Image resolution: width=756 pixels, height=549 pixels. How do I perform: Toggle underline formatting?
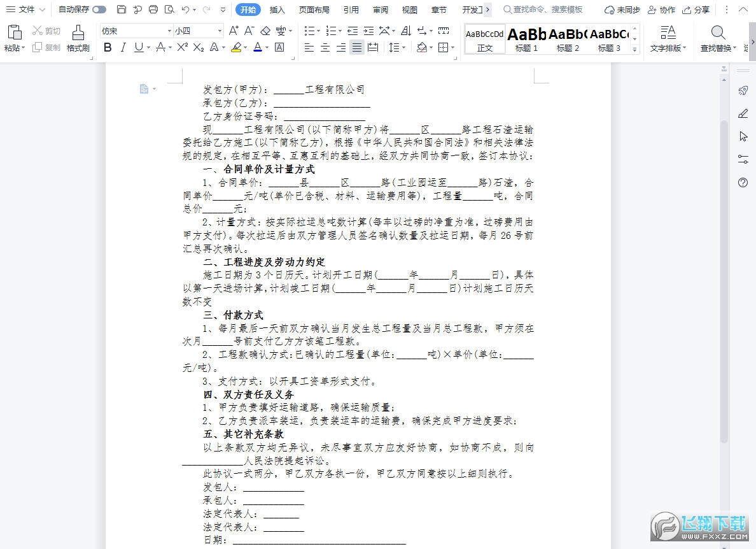[139, 47]
